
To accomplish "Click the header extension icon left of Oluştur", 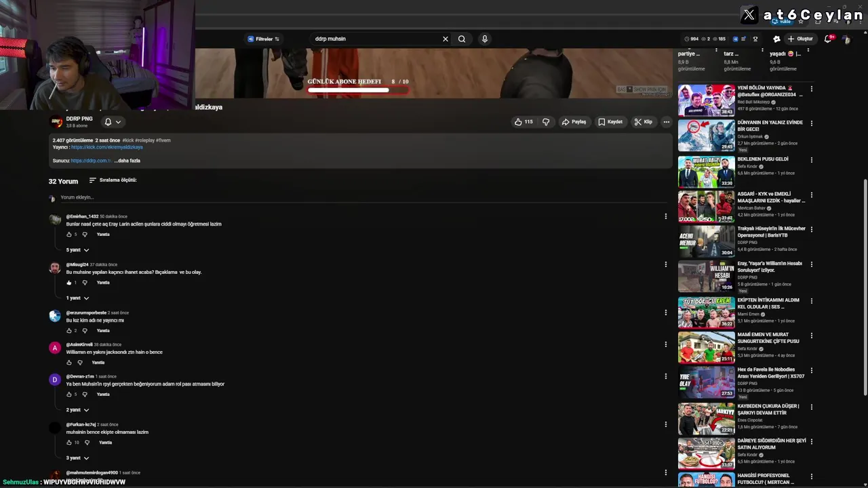I will tap(776, 39).
